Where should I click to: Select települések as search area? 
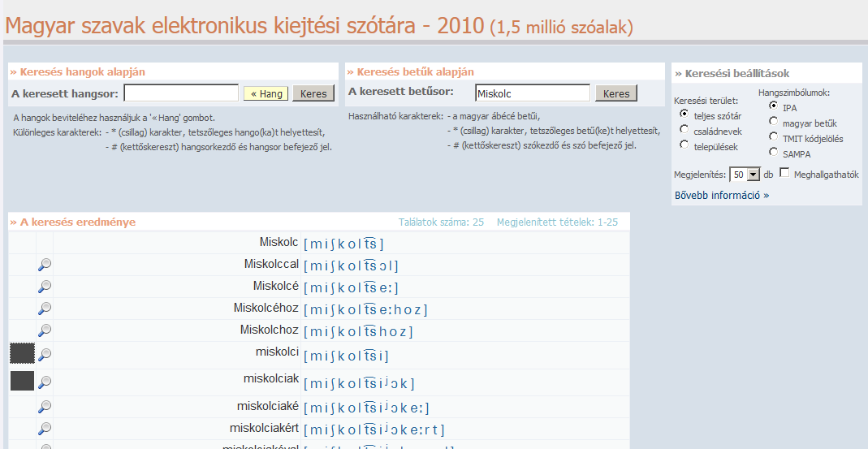(x=684, y=145)
